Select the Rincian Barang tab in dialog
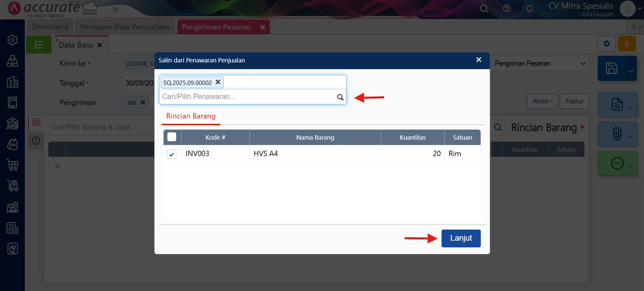This screenshot has height=291, width=644. 191,116
